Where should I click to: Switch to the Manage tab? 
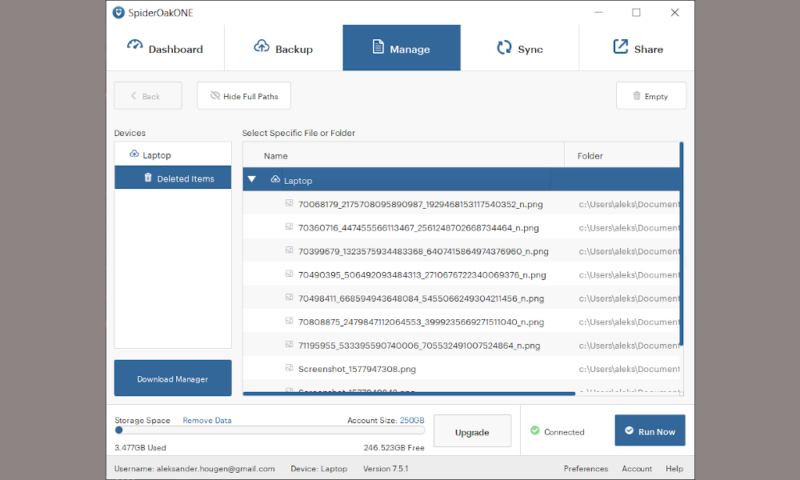(x=401, y=48)
